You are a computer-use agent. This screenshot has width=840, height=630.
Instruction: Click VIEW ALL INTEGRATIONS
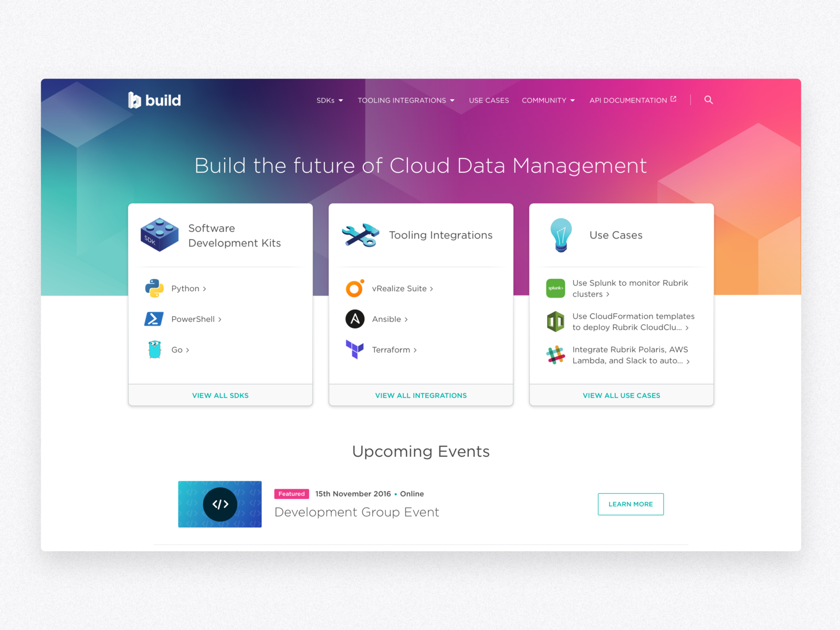coord(421,395)
